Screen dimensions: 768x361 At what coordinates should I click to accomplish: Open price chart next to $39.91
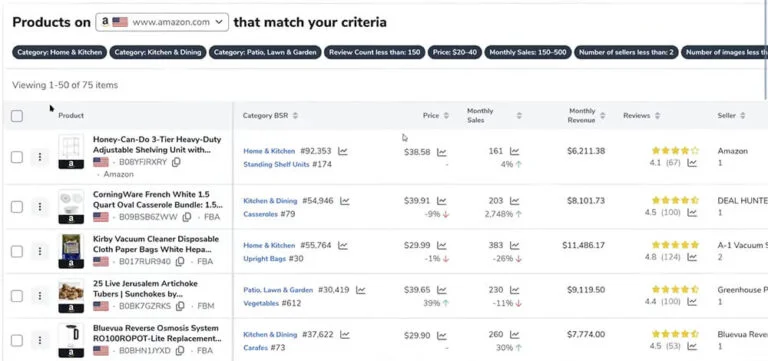(x=442, y=201)
